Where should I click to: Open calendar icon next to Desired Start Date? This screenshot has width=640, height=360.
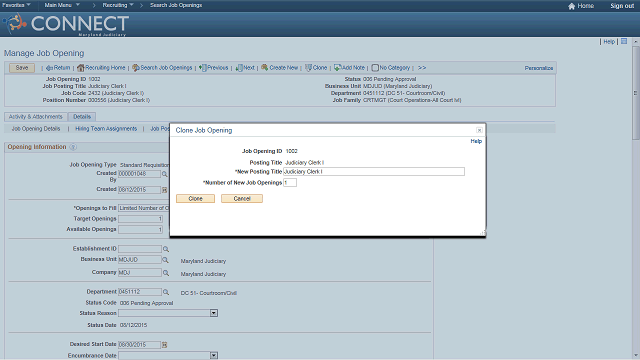click(x=164, y=345)
